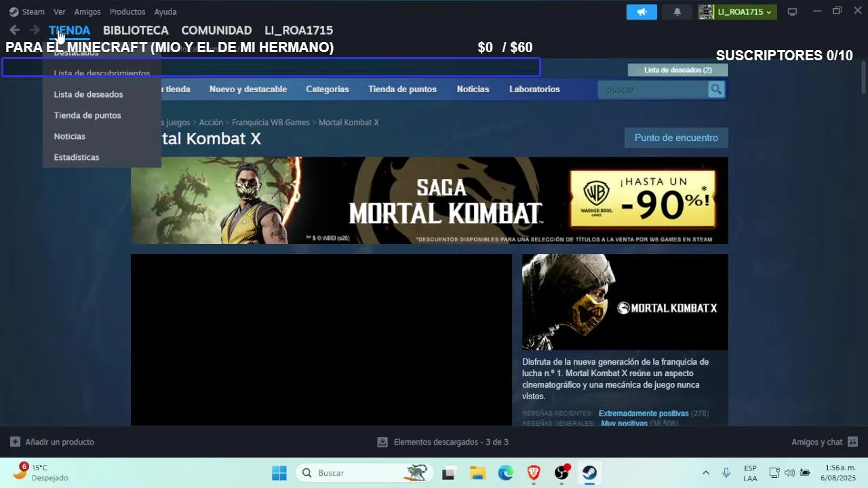Screen dimensions: 868x488
Task: Open the ESP LAA language indicator
Action: pos(750,473)
